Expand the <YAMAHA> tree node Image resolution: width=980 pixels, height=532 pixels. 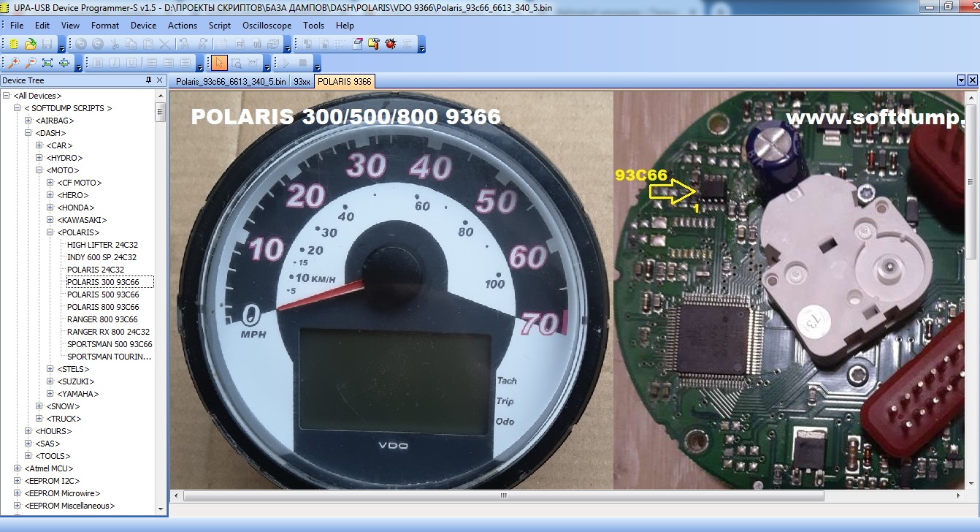[x=50, y=394]
